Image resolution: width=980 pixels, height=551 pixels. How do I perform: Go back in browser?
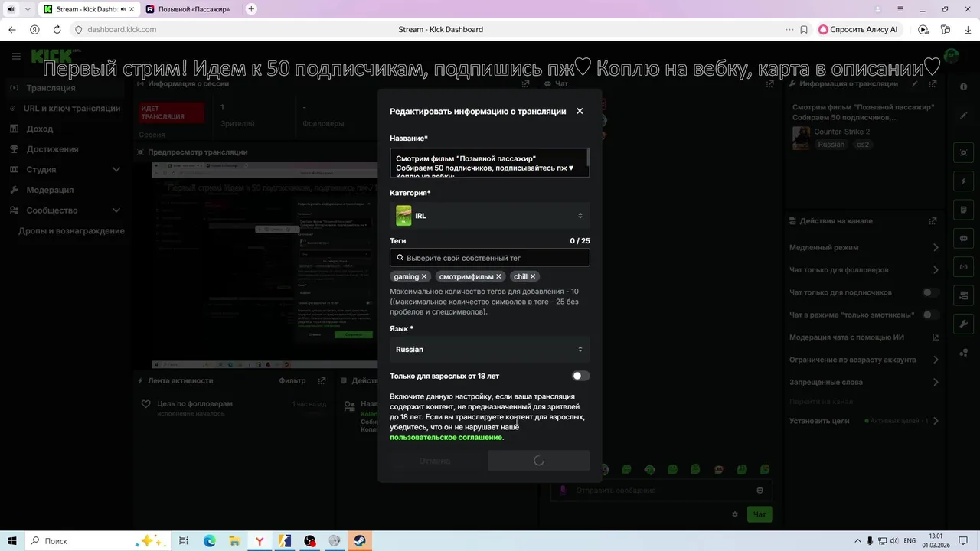pyautogui.click(x=11, y=29)
